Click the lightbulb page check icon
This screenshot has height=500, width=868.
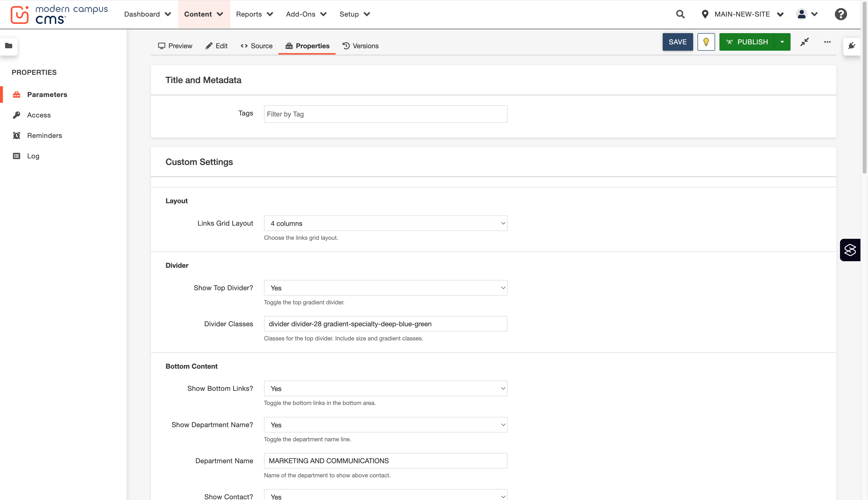(706, 42)
